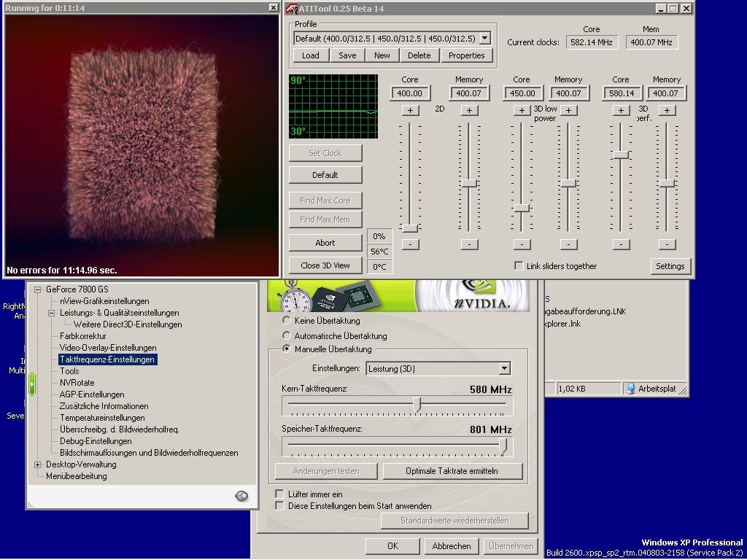Click the Load profile button
Viewport: 747px width, 560px height.
pyautogui.click(x=311, y=55)
